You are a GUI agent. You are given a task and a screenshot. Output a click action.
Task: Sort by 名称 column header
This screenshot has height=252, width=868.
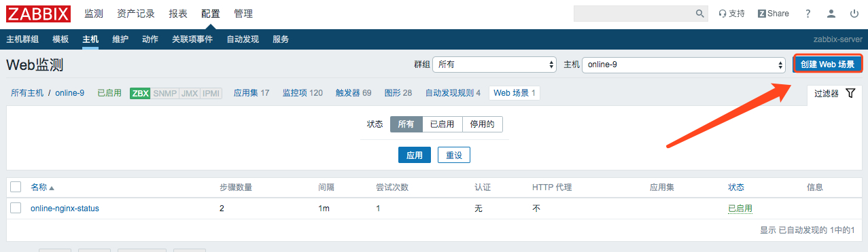42,187
